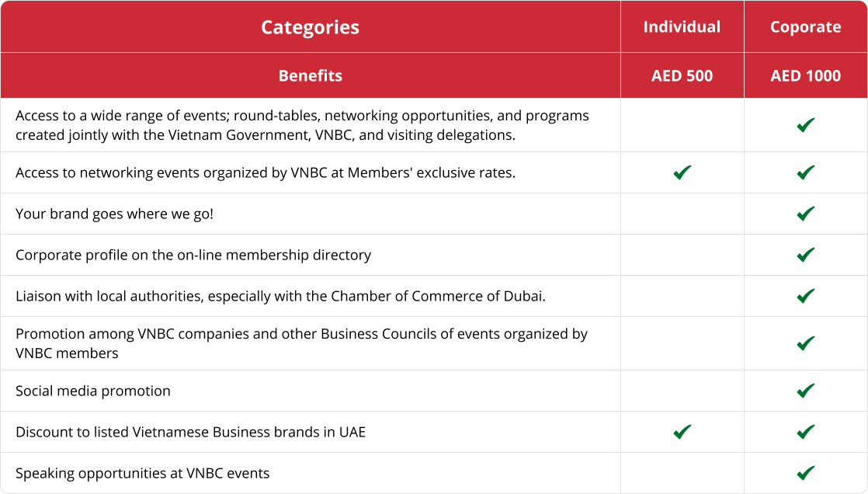Click 'Social media promotion' text
The width and height of the screenshot is (868, 494).
(x=93, y=391)
